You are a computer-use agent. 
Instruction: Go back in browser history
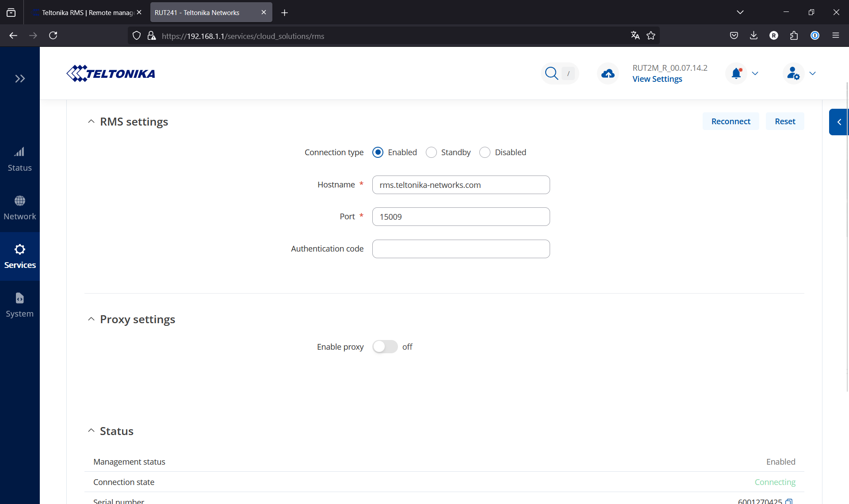point(13,35)
